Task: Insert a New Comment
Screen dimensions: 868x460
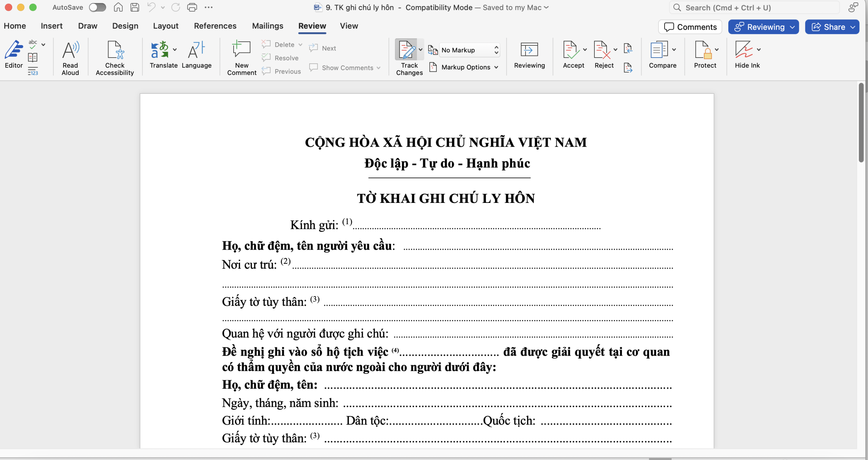Action: click(242, 58)
